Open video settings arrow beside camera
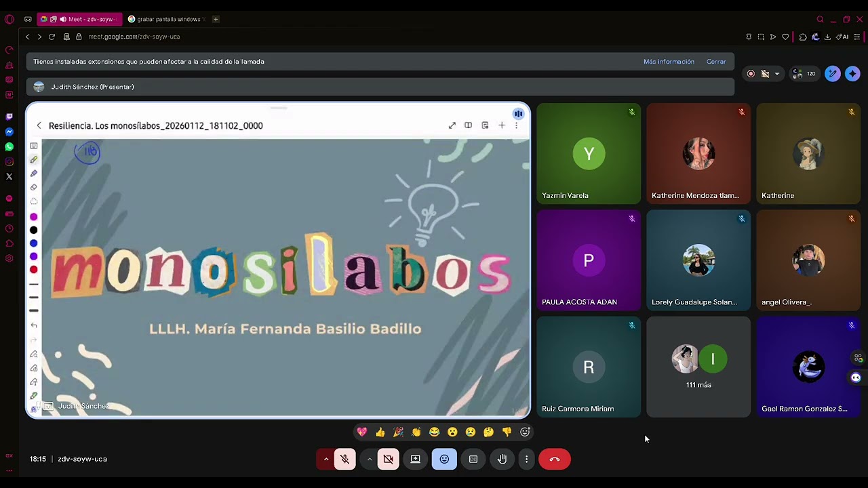Image resolution: width=868 pixels, height=488 pixels. pos(370,459)
